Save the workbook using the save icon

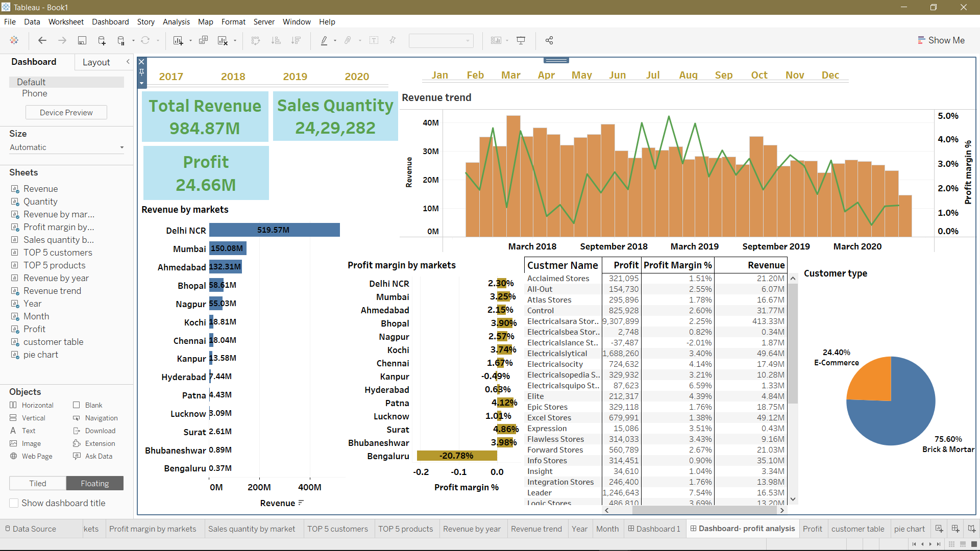coord(82,40)
